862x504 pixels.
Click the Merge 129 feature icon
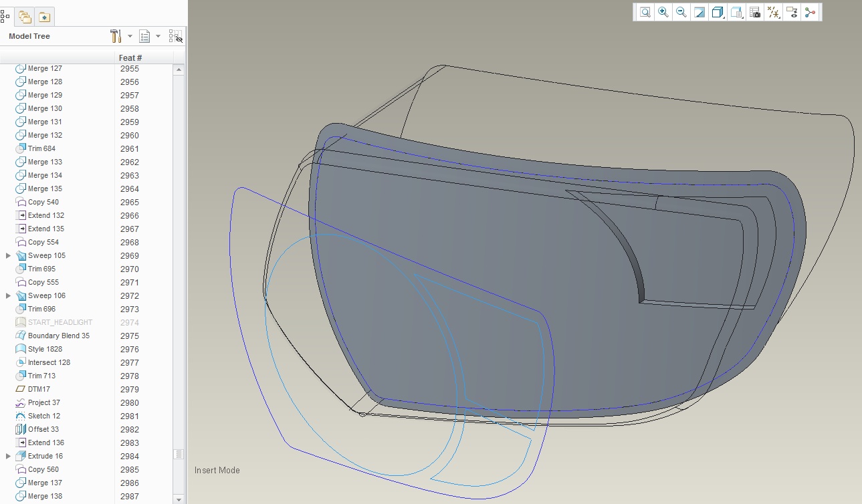click(20, 95)
